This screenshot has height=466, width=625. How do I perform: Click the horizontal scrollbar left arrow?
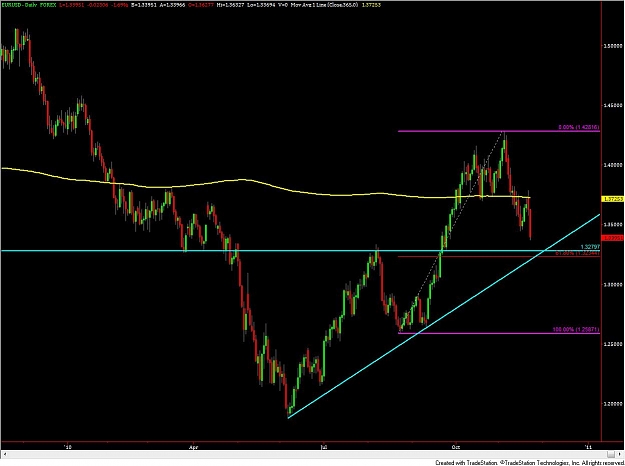click(x=5, y=454)
